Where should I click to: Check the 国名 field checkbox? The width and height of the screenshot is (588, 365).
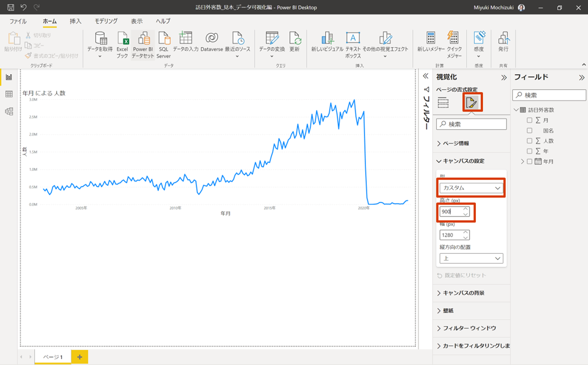click(529, 131)
